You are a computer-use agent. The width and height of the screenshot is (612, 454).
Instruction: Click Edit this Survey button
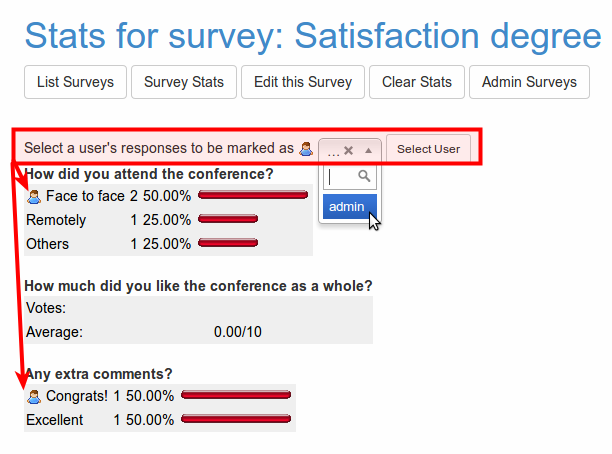[x=303, y=82]
